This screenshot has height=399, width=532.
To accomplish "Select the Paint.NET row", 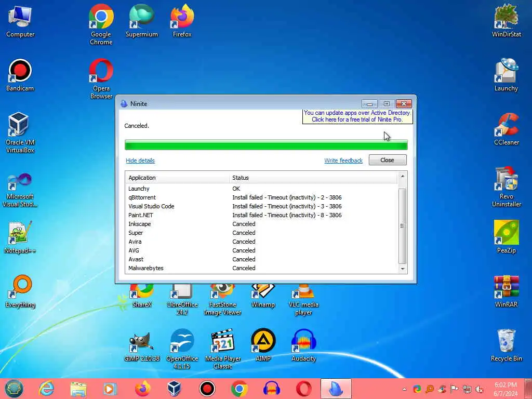I will tap(261, 215).
